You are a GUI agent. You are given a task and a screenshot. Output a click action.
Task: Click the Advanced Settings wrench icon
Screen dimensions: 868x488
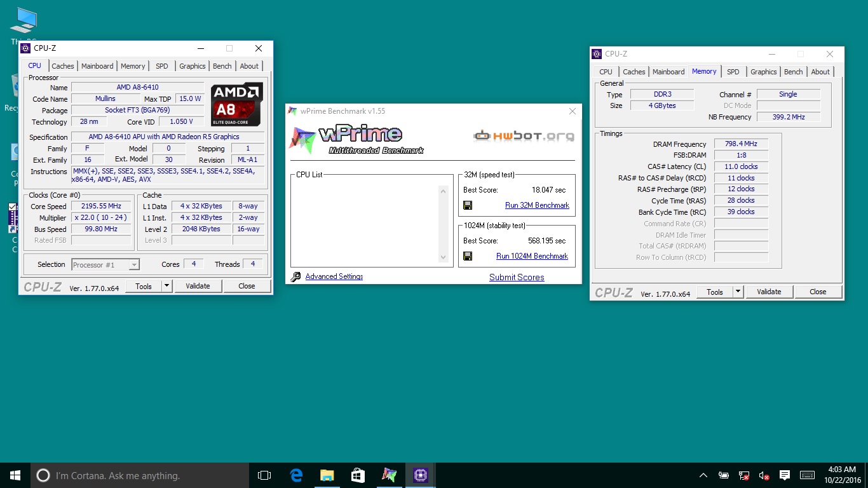click(x=295, y=276)
